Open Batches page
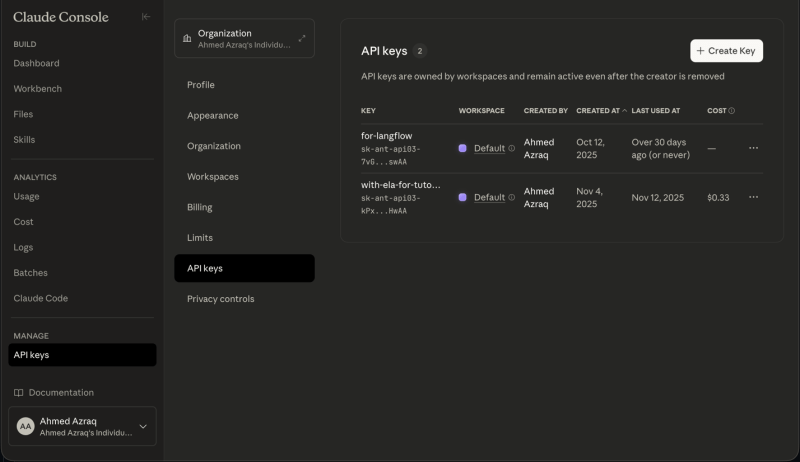 pyautogui.click(x=30, y=273)
